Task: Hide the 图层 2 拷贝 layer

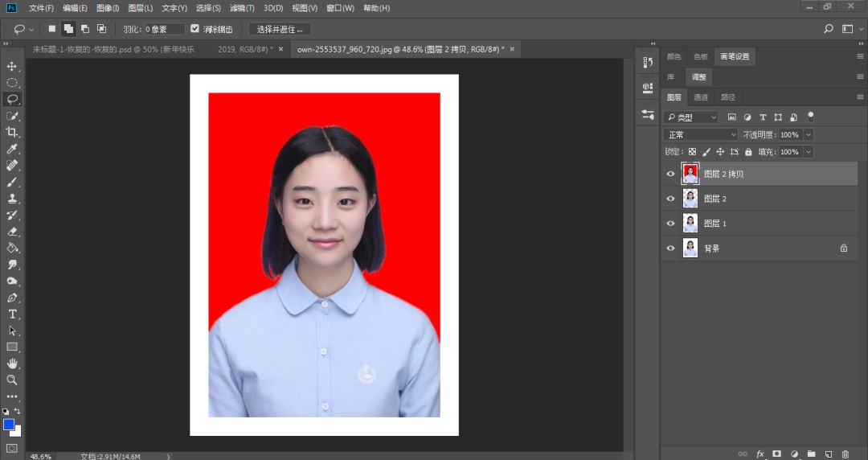Action: pos(671,174)
